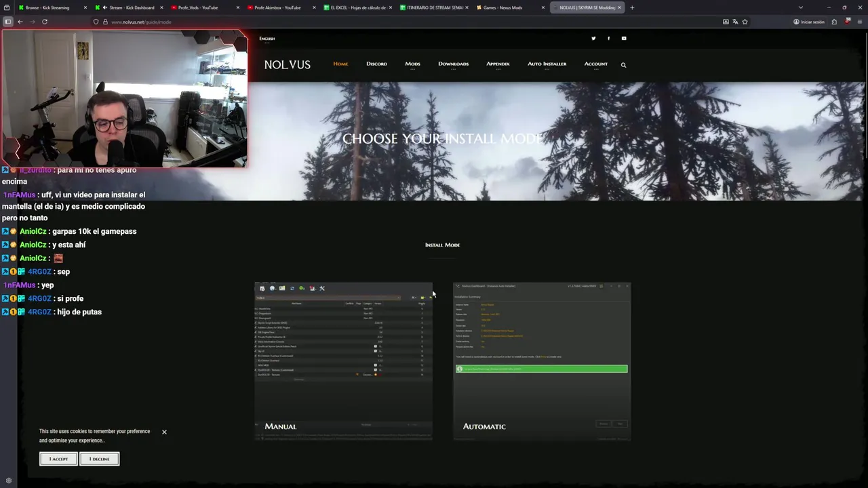Image resolution: width=868 pixels, height=488 pixels.
Task: Choose the Automatic install mode card
Action: [542, 361]
